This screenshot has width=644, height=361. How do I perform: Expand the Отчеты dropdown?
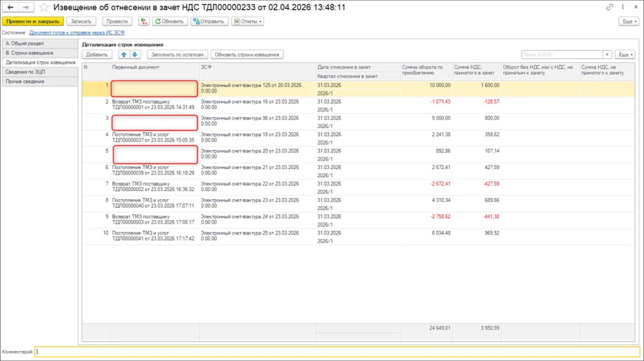click(x=248, y=21)
